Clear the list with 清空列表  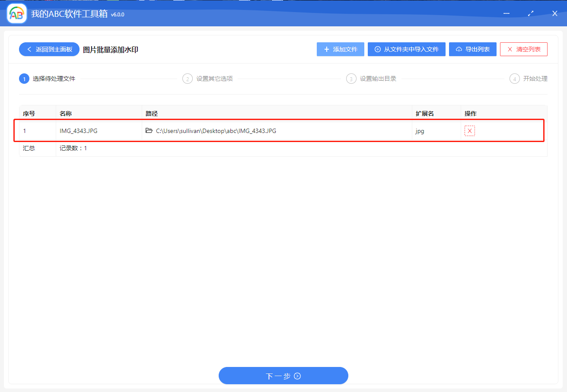523,49
